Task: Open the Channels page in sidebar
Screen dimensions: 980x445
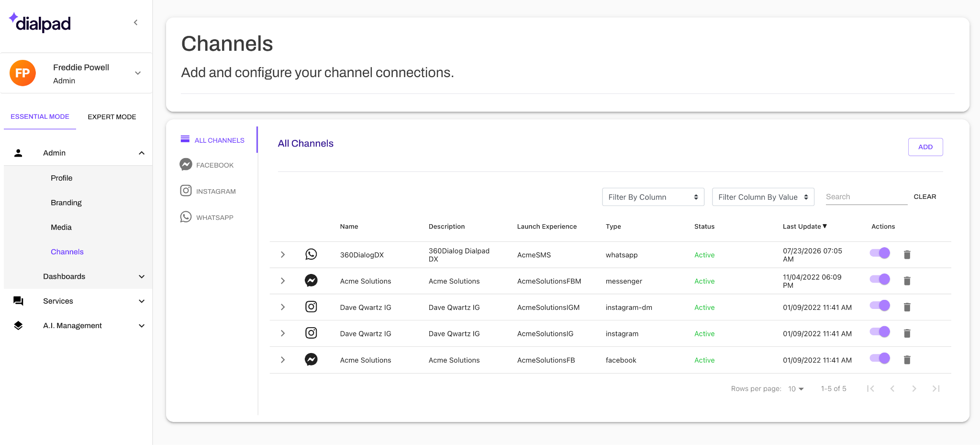Action: (67, 252)
